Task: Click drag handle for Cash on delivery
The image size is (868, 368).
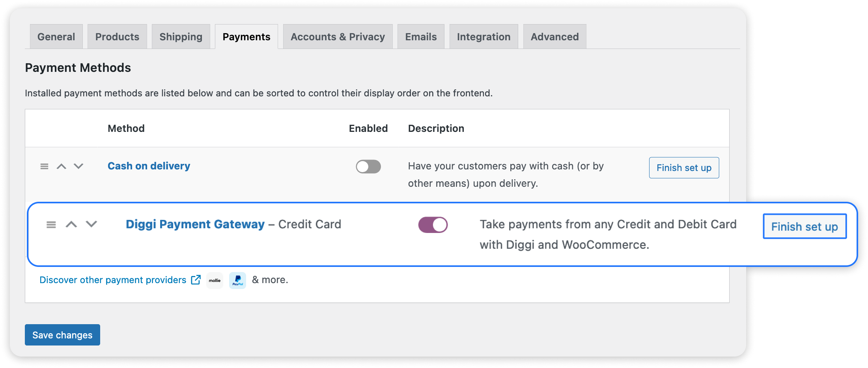Action: (x=44, y=166)
